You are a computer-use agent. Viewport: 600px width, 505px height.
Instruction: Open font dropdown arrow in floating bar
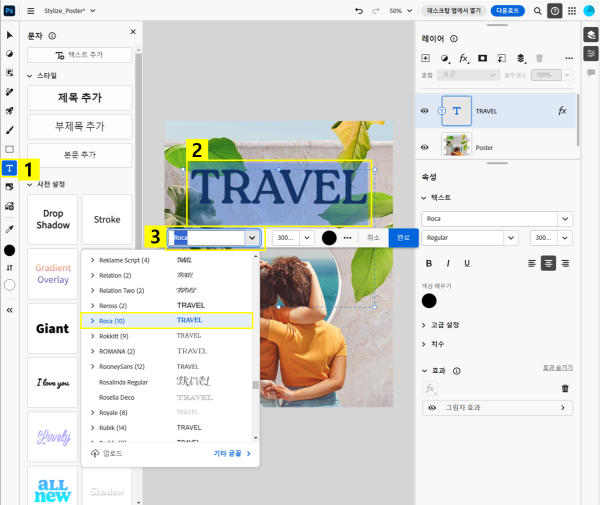point(252,238)
